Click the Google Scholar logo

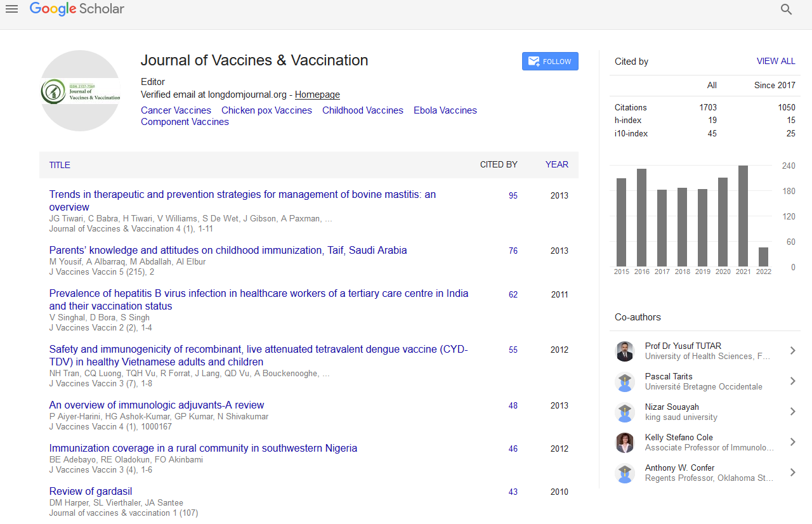tap(77, 9)
